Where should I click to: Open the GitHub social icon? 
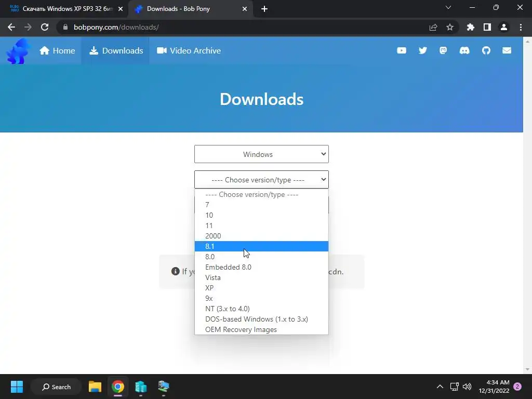pos(486,50)
